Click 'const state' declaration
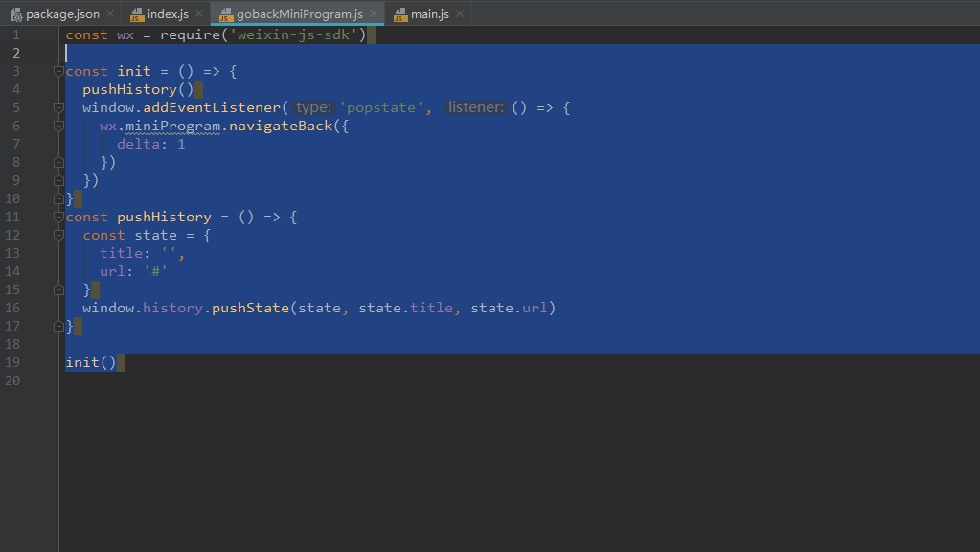The width and height of the screenshot is (980, 552). [130, 235]
